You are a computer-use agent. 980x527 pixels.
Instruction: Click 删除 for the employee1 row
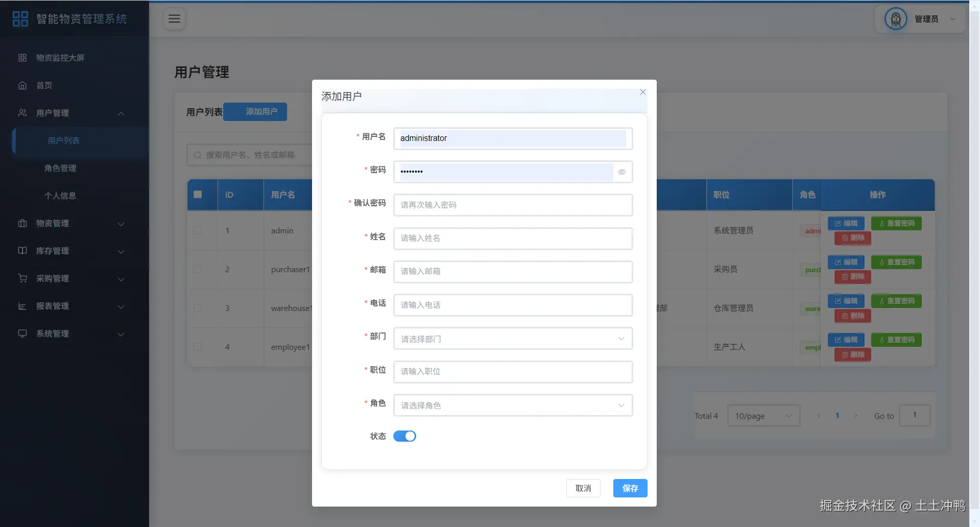(x=853, y=354)
